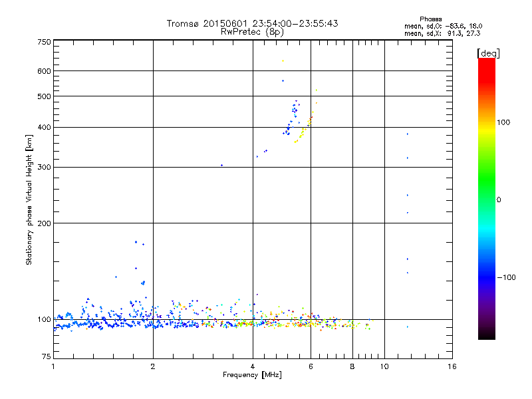Click the "[deg]" colorbar unit label
Viewport: 532px width, 399px height.
487,53
